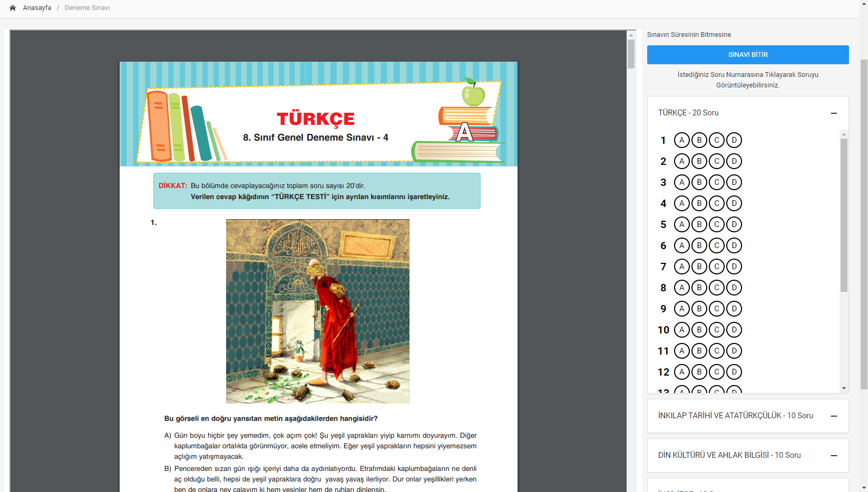
Task: Select answer B for question 1
Action: pos(699,140)
